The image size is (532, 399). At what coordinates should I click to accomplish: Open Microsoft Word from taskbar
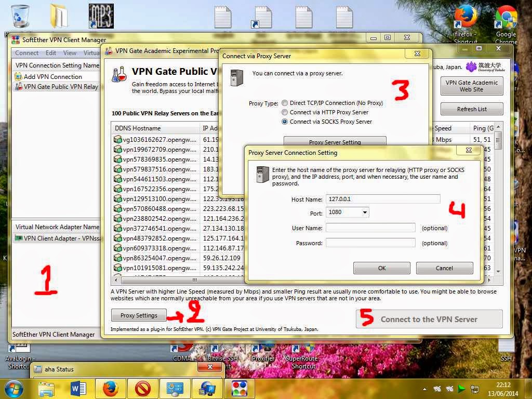[78, 389]
